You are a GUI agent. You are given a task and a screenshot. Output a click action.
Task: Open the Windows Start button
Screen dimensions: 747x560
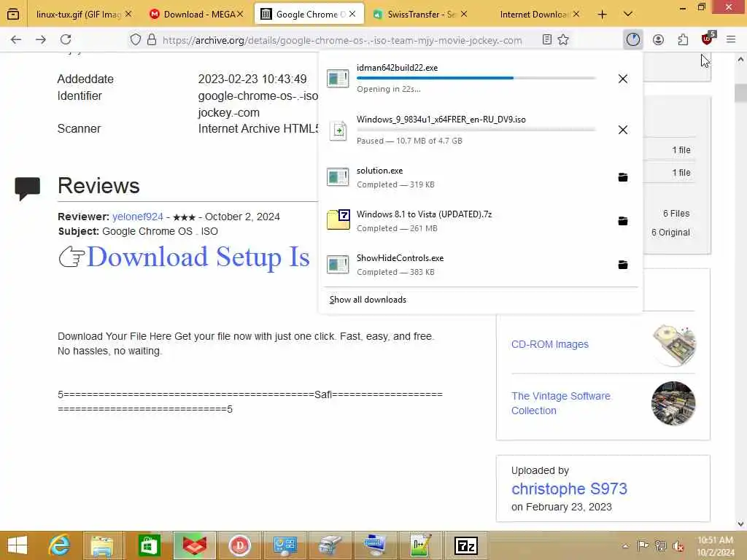(18, 545)
